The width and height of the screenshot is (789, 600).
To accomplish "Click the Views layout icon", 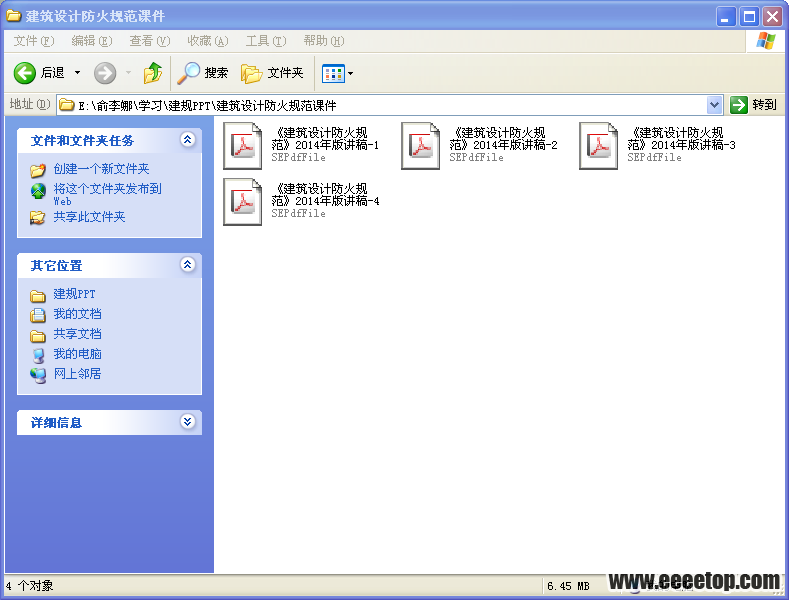I will [x=333, y=73].
